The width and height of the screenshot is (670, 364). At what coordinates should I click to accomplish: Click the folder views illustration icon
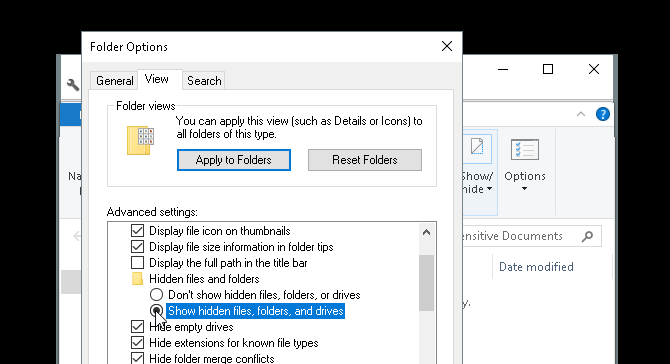tap(140, 140)
